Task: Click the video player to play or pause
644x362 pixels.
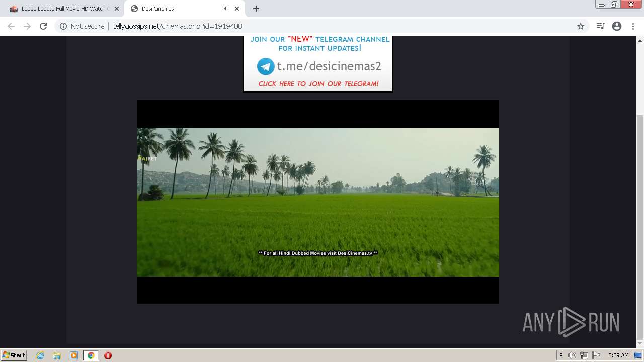Action: pyautogui.click(x=318, y=202)
